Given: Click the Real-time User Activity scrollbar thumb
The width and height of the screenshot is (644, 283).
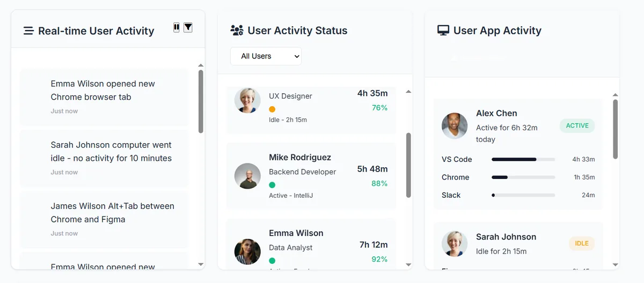Looking at the screenshot, I should [x=201, y=101].
